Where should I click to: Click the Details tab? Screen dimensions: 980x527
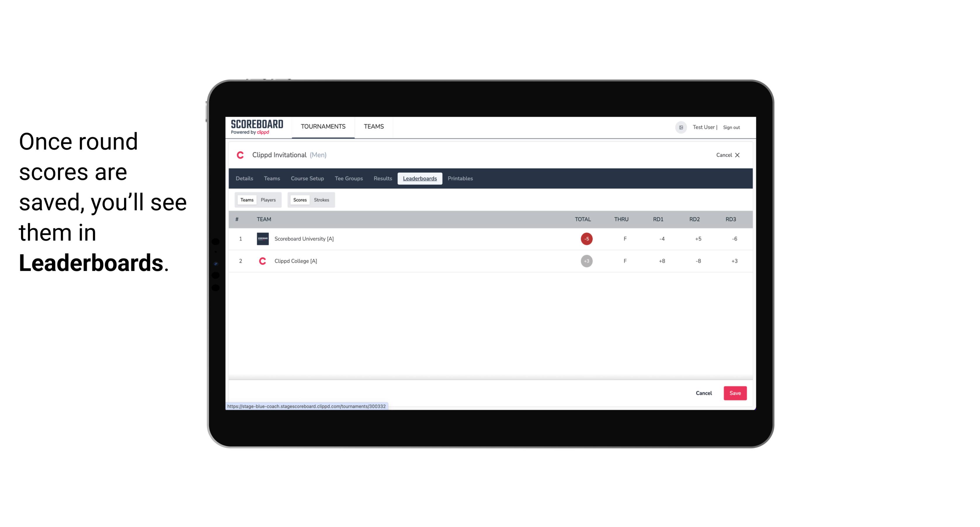pyautogui.click(x=244, y=178)
